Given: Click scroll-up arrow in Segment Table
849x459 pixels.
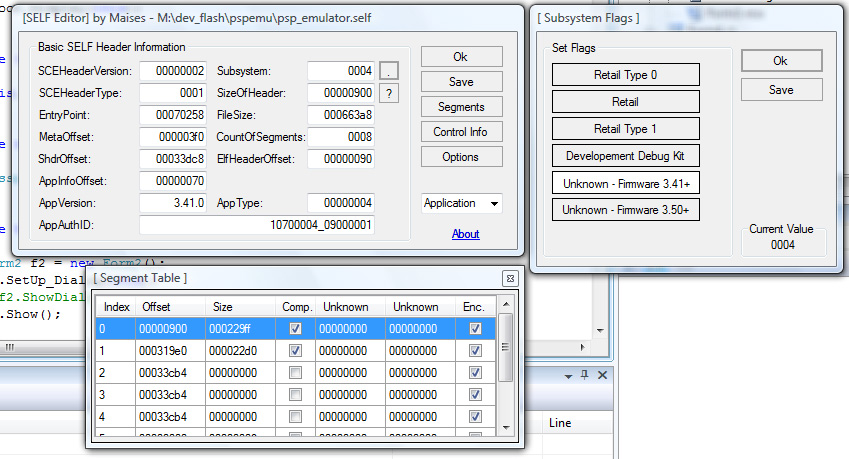Looking at the screenshot, I should point(506,305).
